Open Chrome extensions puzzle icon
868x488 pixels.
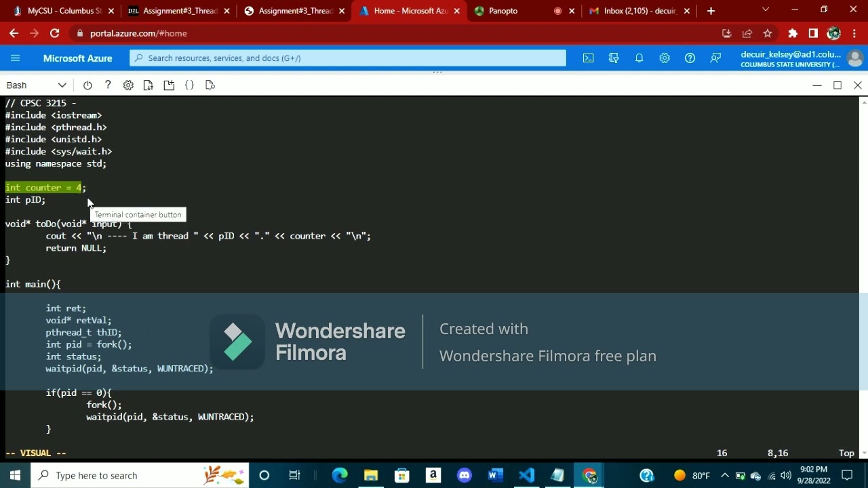793,33
